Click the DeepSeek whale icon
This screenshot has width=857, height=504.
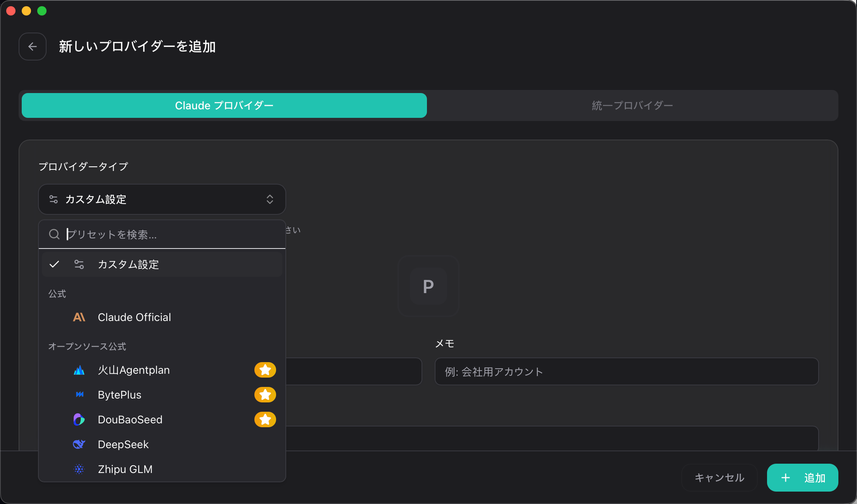coord(79,444)
